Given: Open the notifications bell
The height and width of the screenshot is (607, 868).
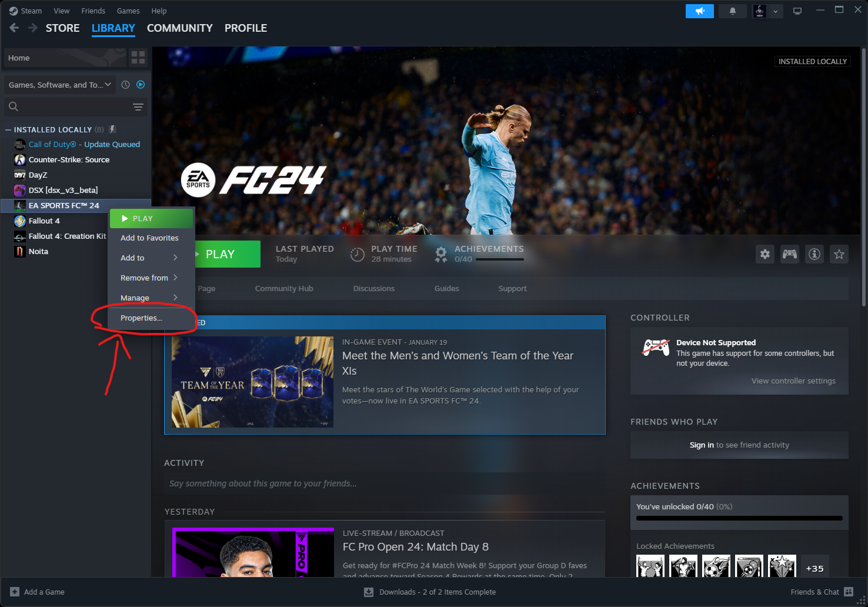Looking at the screenshot, I should tap(733, 11).
